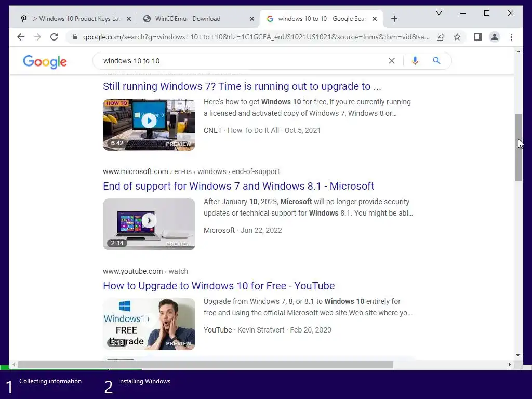
Task: Click the horizontal scrollbar thumb
Action: pos(206,364)
